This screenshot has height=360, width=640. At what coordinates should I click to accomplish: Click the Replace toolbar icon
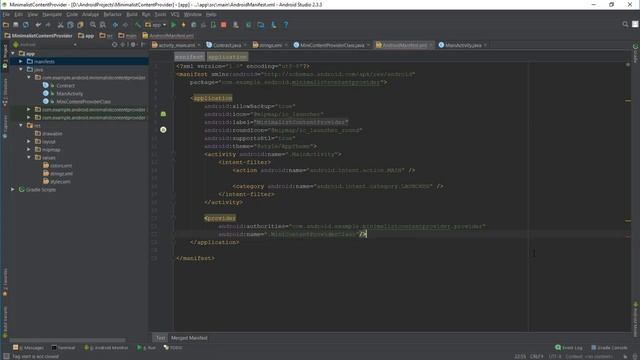(x=103, y=25)
